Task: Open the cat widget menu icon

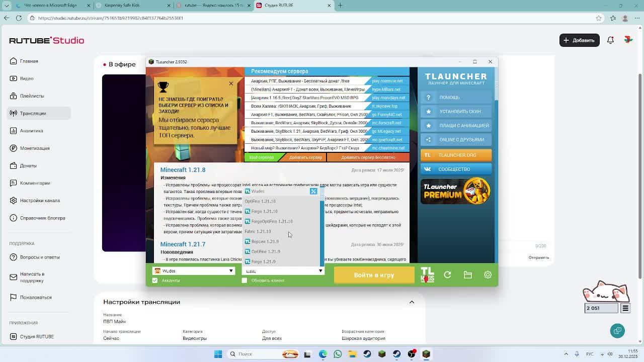Action: pyautogui.click(x=625, y=308)
